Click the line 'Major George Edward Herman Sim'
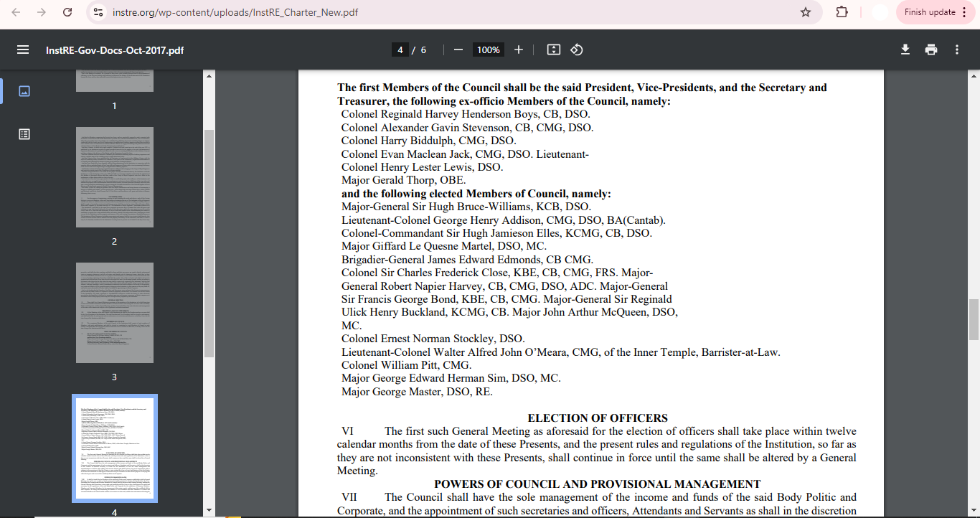This screenshot has height=518, width=980. pos(451,378)
